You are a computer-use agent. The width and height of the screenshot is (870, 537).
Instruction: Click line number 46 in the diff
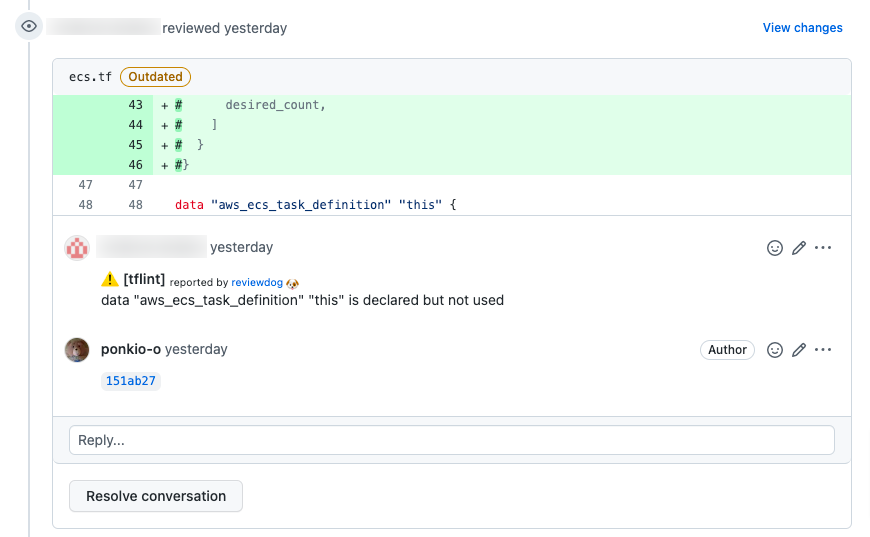(135, 165)
